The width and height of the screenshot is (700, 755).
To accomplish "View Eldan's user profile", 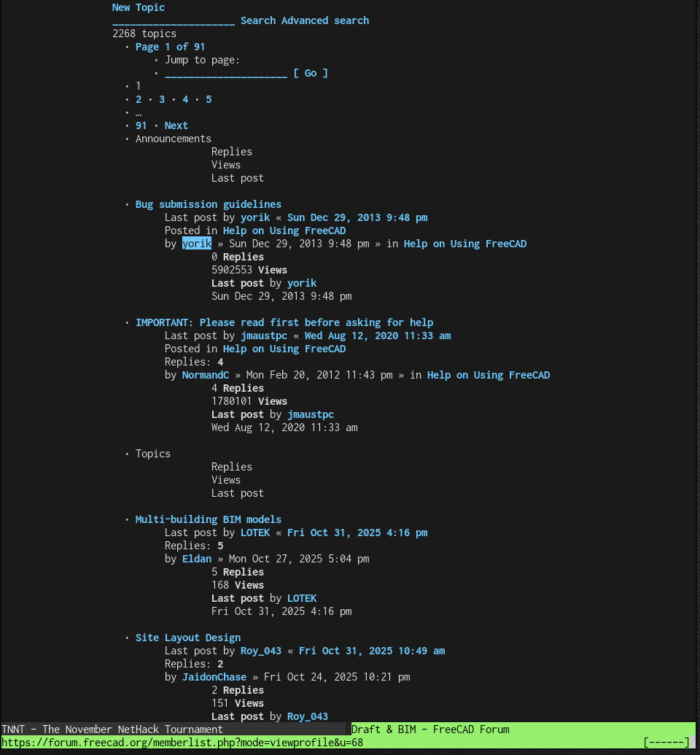I will 197,558.
